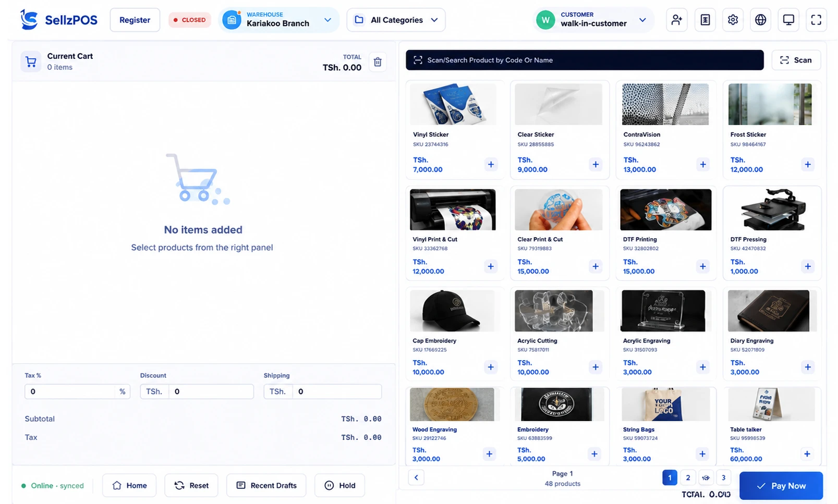This screenshot has width=838, height=504.
Task: Add Acrylic Cutting with plus icon
Action: tap(596, 367)
